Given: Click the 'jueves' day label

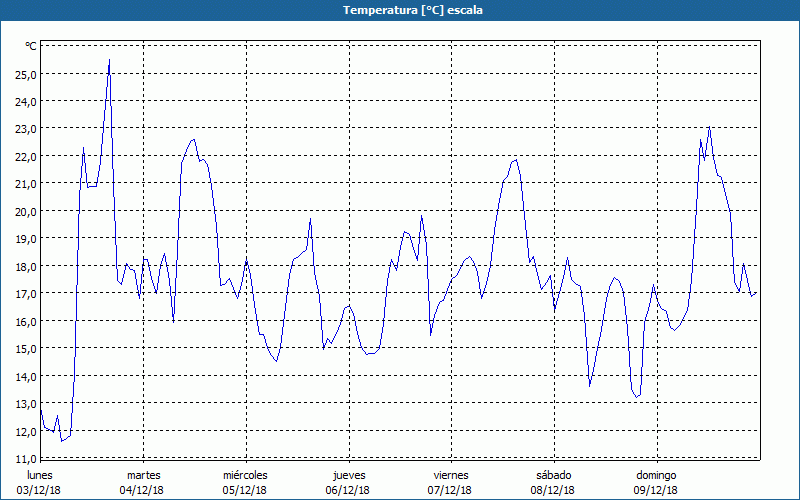Looking at the screenshot, I should 349,475.
